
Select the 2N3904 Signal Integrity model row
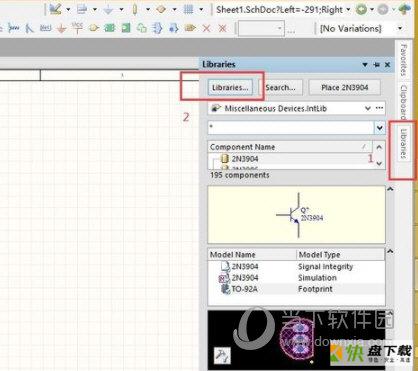[x=296, y=266]
